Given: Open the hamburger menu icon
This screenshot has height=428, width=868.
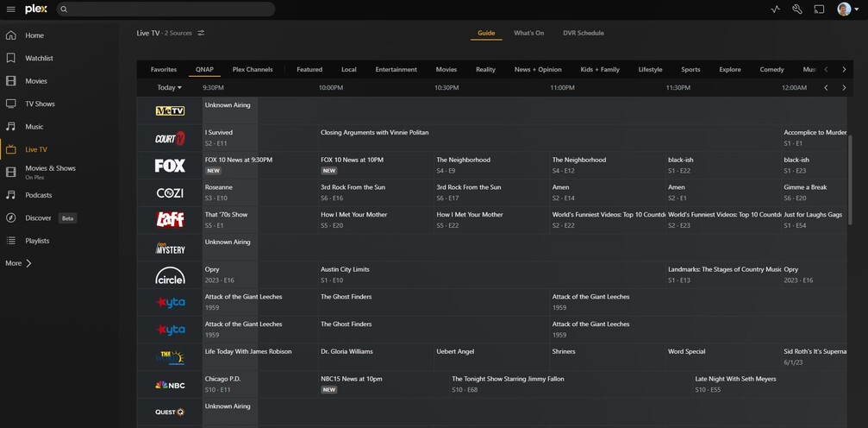Looking at the screenshot, I should point(10,9).
